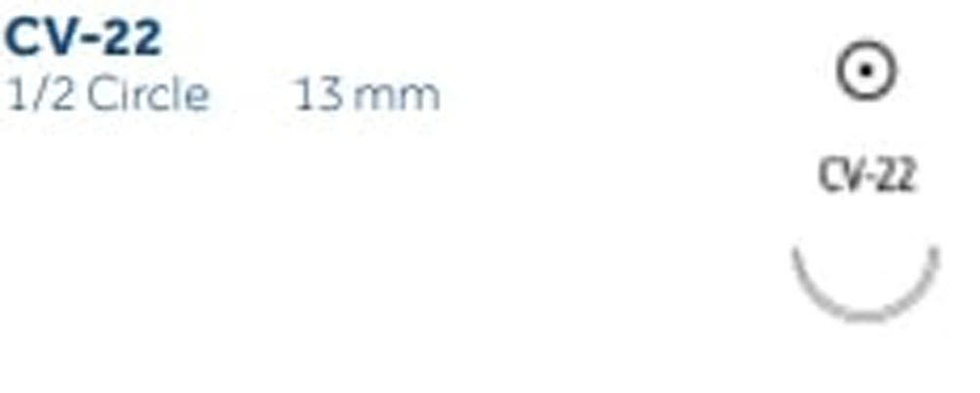Click the "mm" unit label
The height and width of the screenshot is (393, 980).
click(x=397, y=99)
